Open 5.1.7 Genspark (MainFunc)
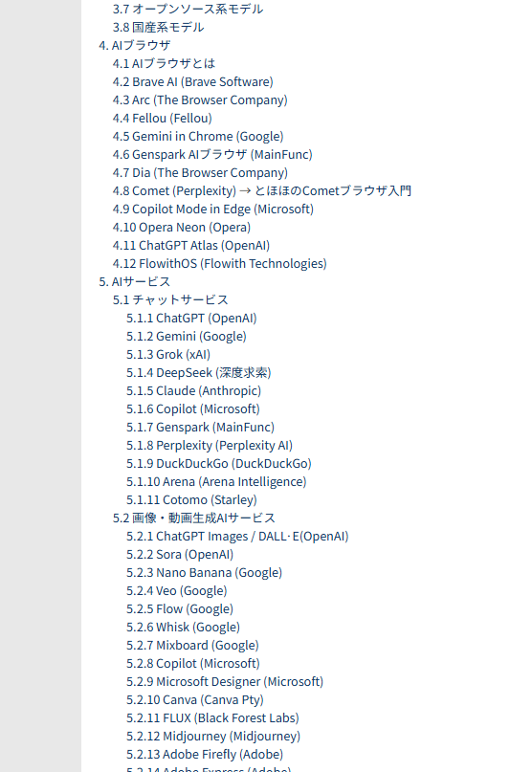Viewport: 532px width, 772px height. point(201,428)
